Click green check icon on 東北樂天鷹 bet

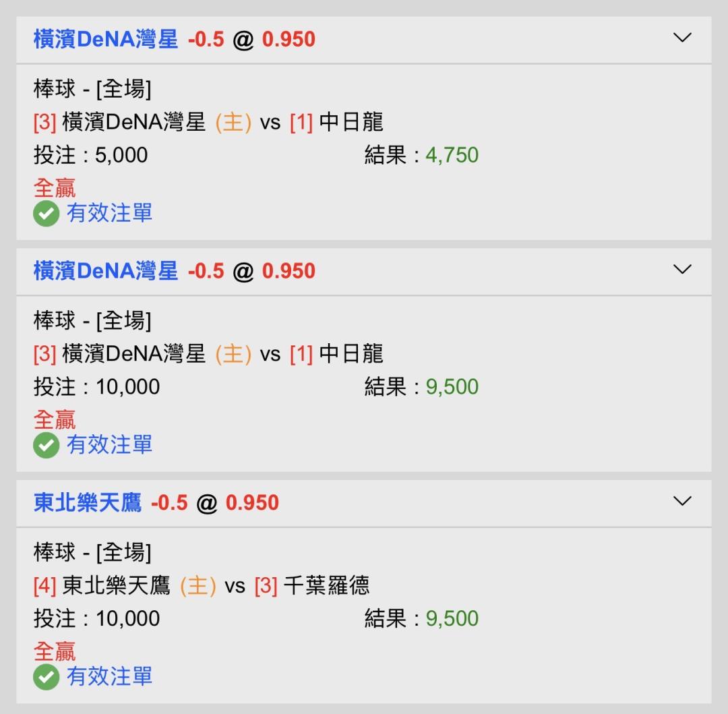point(47,678)
